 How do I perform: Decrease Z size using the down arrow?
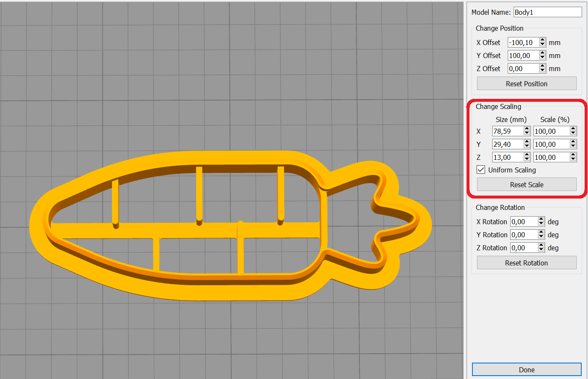click(x=527, y=160)
